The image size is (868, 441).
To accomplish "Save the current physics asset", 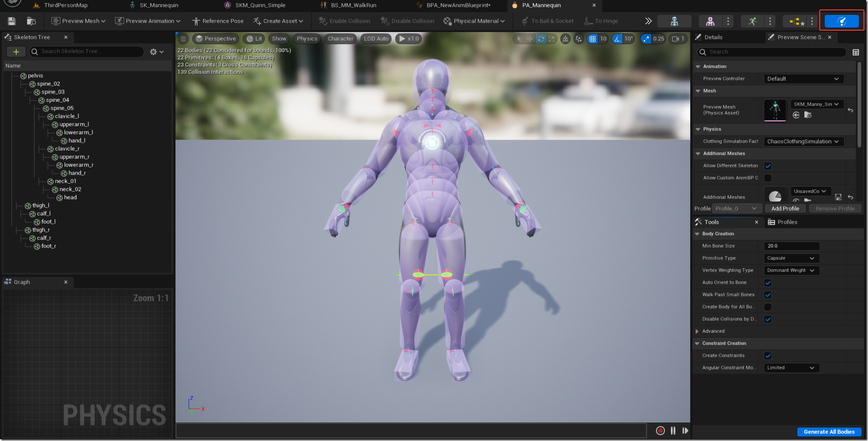I will point(12,21).
